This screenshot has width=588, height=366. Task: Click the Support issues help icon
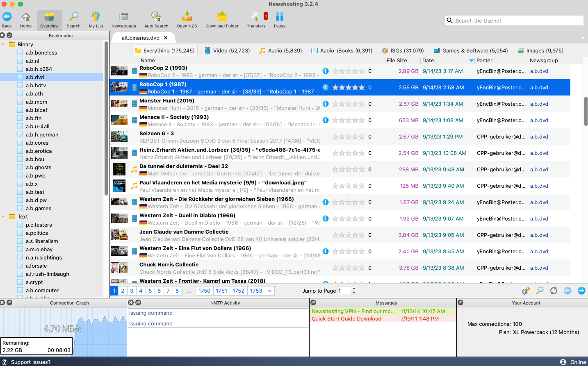(x=5, y=362)
